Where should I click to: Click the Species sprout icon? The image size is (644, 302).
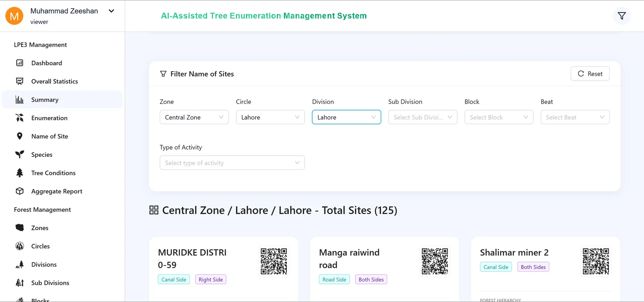[x=20, y=154]
